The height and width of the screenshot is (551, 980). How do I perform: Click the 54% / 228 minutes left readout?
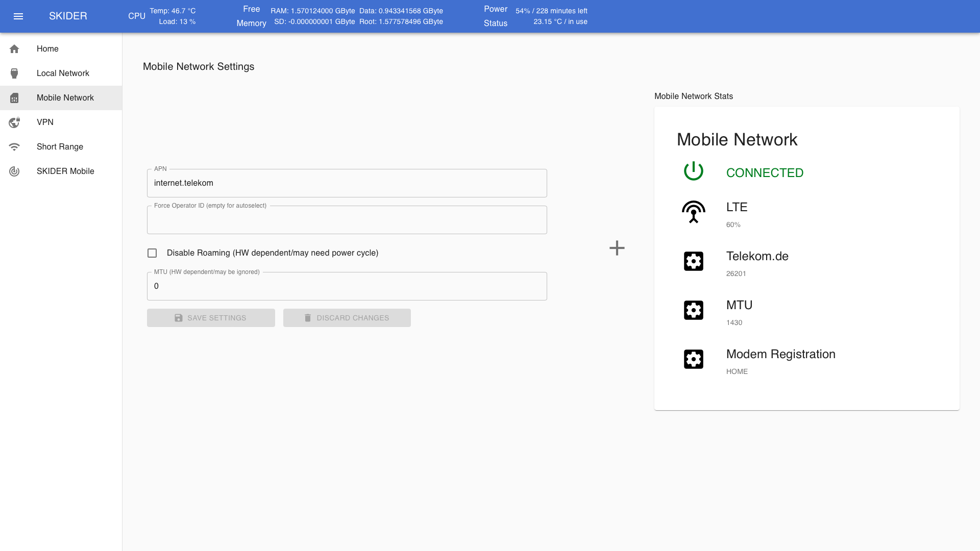(551, 11)
